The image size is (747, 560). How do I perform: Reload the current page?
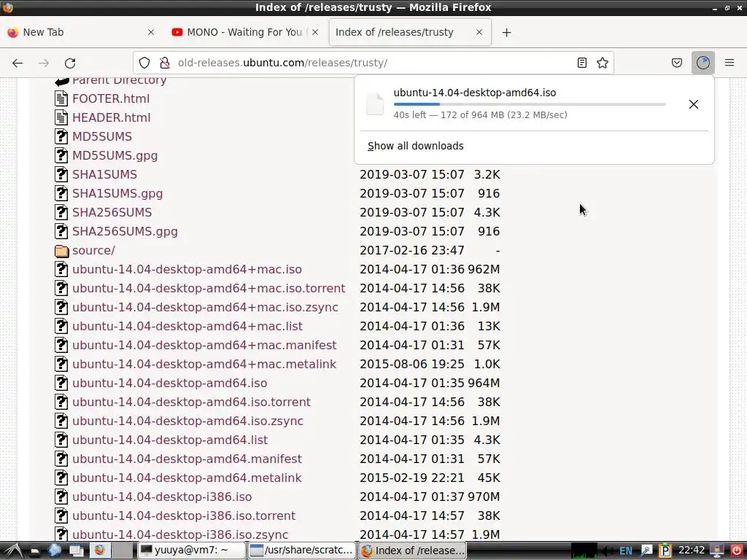tap(70, 63)
